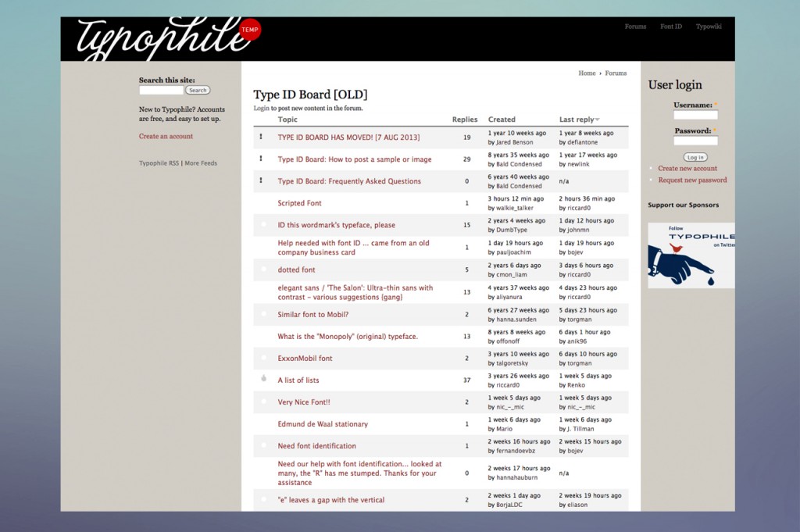Viewport: 800px width, 532px height.
Task: Open topic 'TYPE ID BOARD HAS MOVED! [7 AUG 2013]'
Action: click(348, 137)
